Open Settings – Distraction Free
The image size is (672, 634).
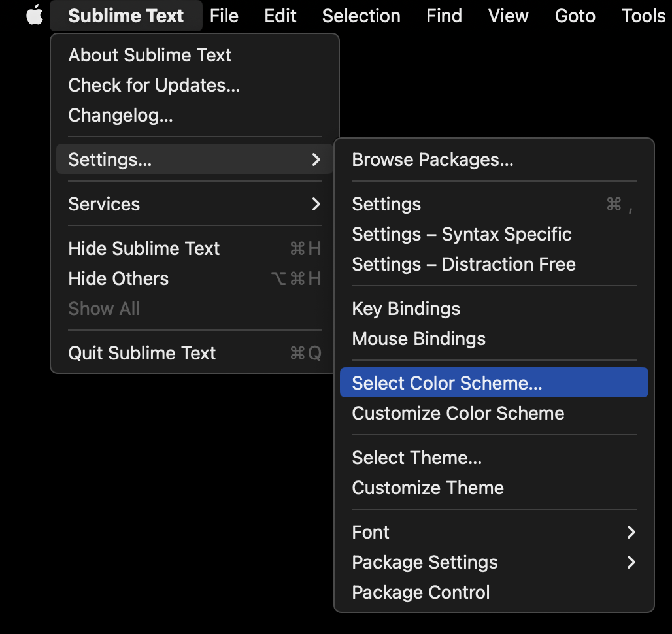coord(463,264)
